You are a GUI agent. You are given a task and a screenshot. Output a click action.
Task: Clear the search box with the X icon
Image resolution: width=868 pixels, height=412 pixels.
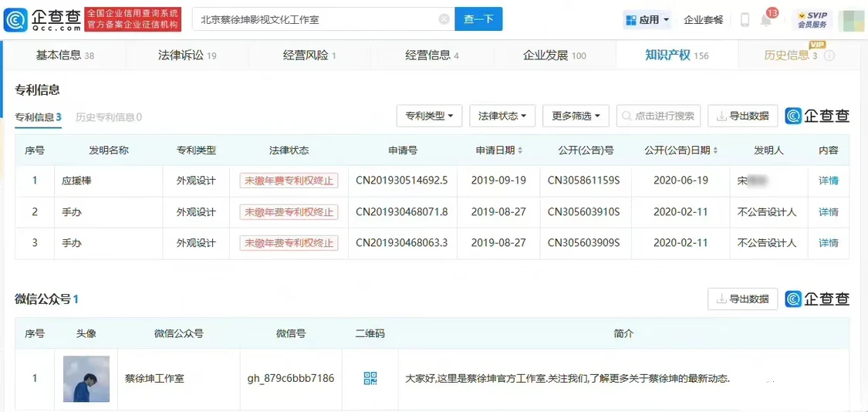point(444,19)
